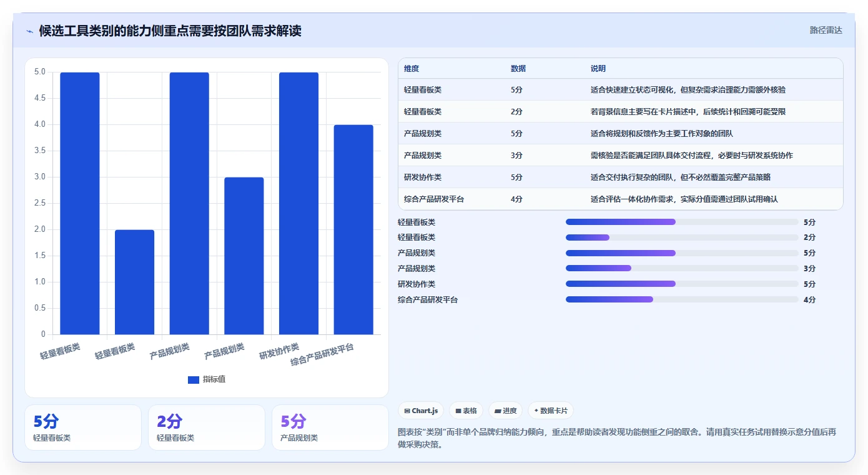The height and width of the screenshot is (475, 868).
Task: Select the row 适合交付执行复杂的团队
Action: click(620, 177)
